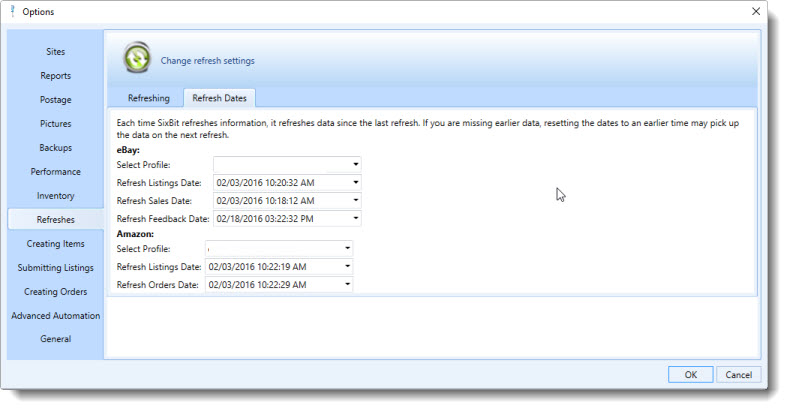Select the Refresh Dates tab
Screen dimensions: 789x411
tap(219, 98)
